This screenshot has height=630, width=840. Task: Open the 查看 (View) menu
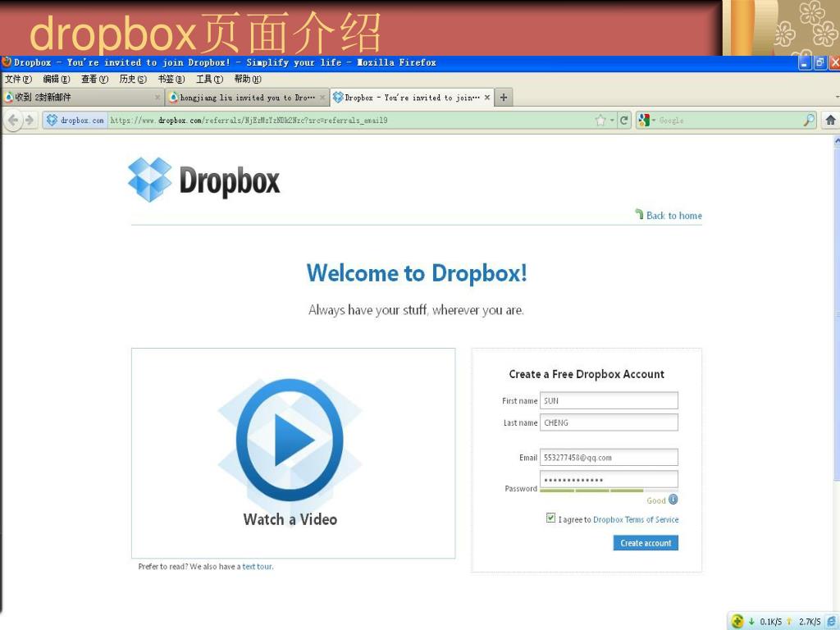pyautogui.click(x=94, y=80)
